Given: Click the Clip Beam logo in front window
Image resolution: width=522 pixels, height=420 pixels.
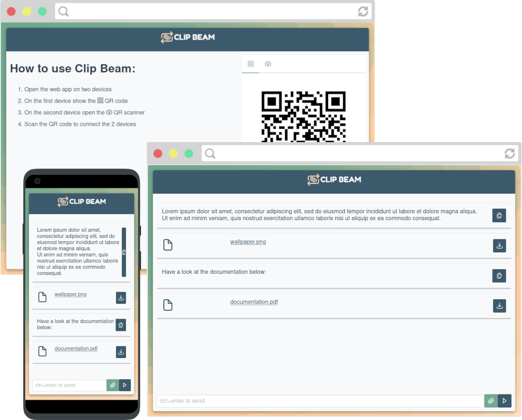Looking at the screenshot, I should coord(334,180).
